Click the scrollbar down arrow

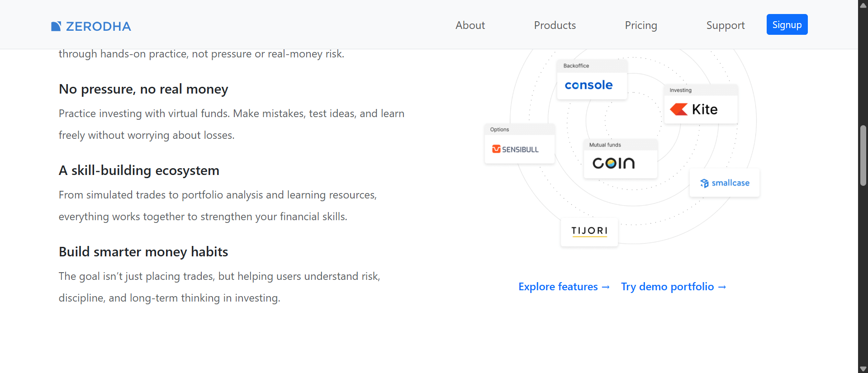(x=862, y=368)
